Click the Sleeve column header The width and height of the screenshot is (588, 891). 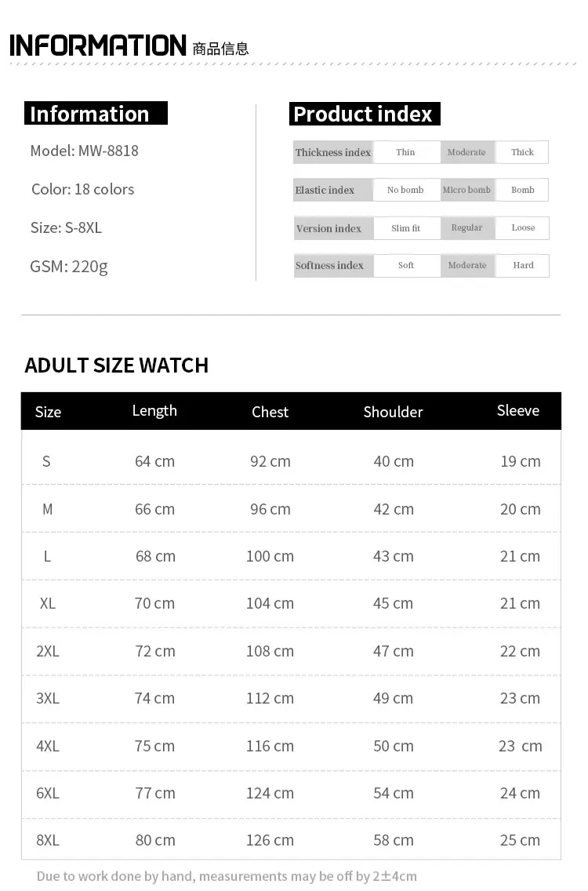click(x=518, y=411)
